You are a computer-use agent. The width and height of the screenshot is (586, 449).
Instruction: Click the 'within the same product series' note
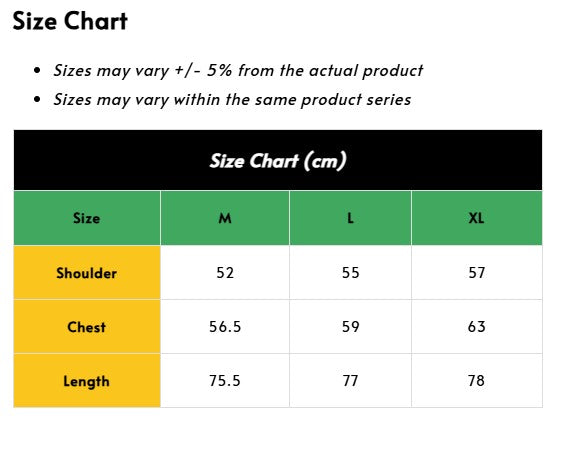click(292, 100)
